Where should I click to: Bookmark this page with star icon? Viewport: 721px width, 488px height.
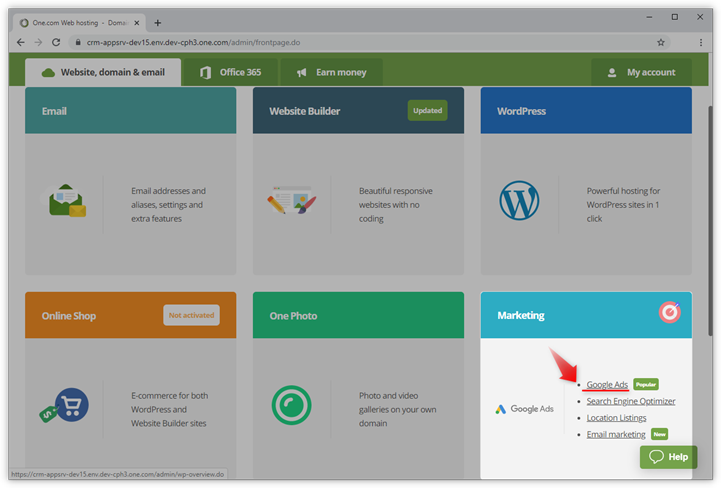tap(661, 42)
